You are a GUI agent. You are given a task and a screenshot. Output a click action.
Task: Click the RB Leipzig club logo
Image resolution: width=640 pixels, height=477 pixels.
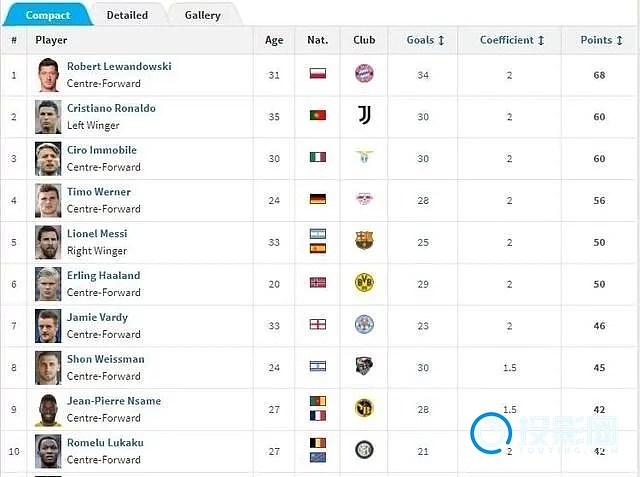364,199
